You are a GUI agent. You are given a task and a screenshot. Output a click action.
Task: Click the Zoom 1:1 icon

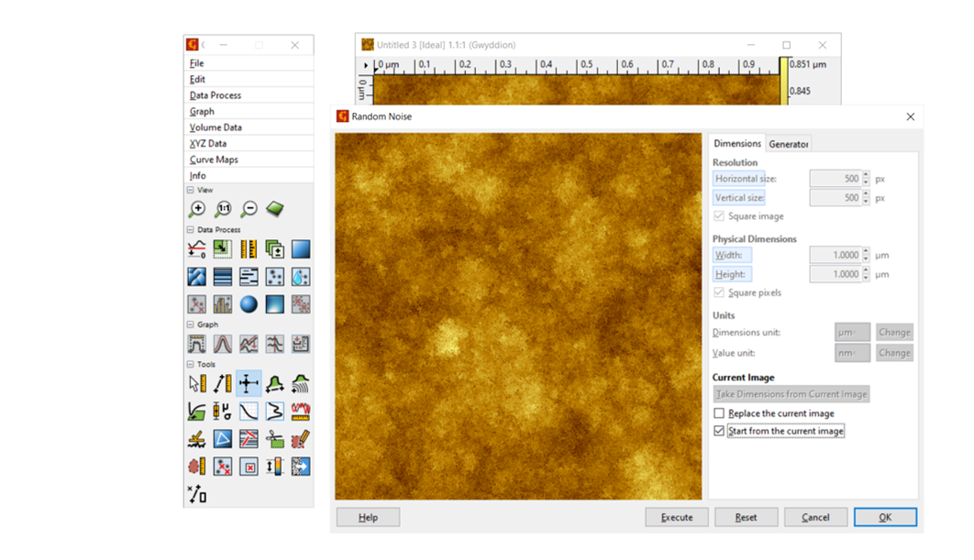(223, 209)
